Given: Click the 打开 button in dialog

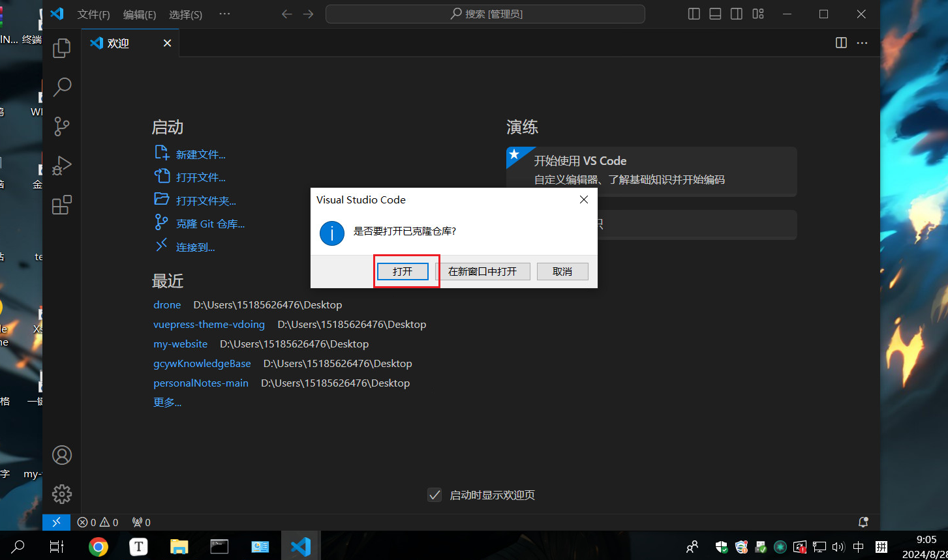Looking at the screenshot, I should tap(403, 271).
